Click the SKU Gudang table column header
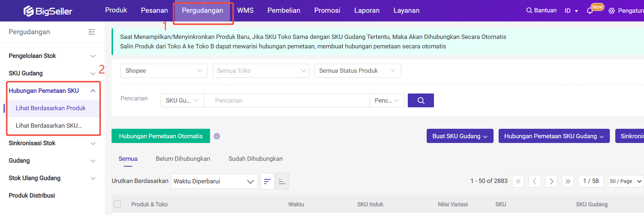Viewport: 644px width, 215px height. pyautogui.click(x=592, y=204)
